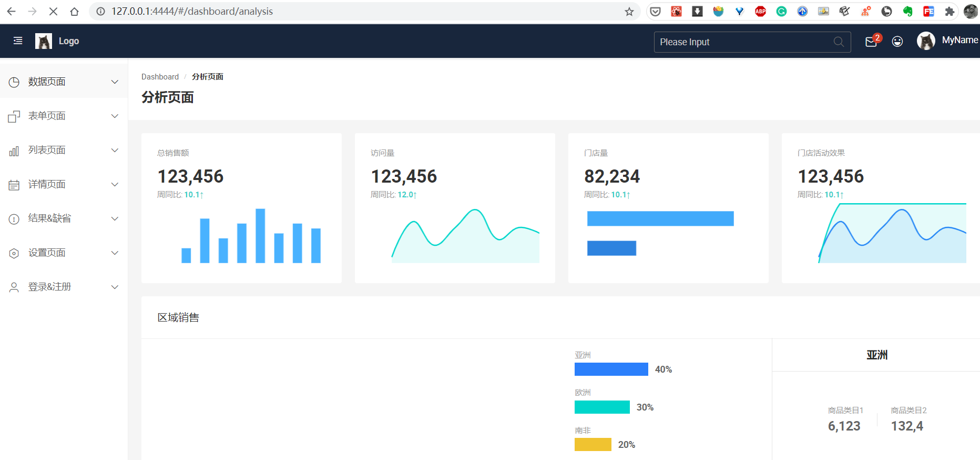Click the AdBlock Plus extension icon
Viewport: 980px width, 460px height.
(x=760, y=12)
